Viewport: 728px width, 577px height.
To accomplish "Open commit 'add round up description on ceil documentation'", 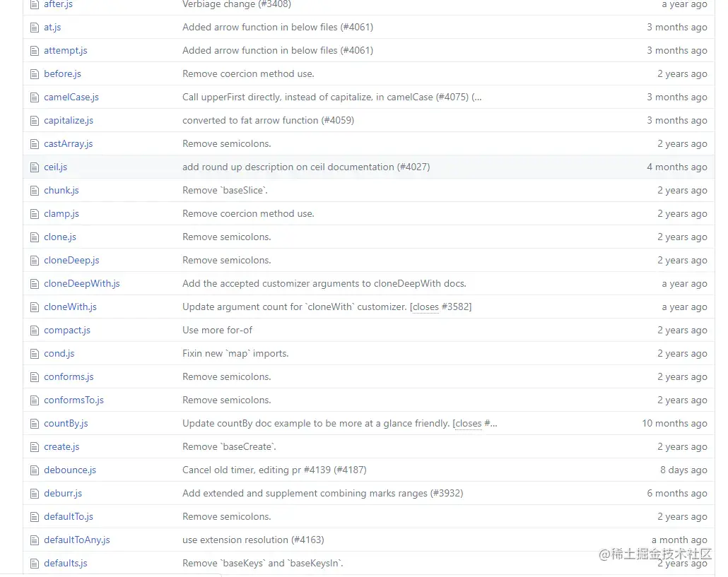I will 306,167.
